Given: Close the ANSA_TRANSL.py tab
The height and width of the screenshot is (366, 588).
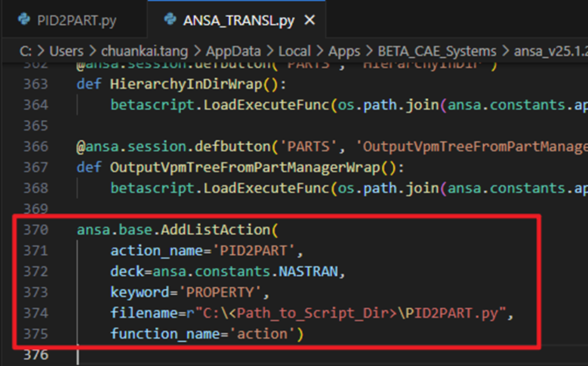Looking at the screenshot, I should [310, 20].
